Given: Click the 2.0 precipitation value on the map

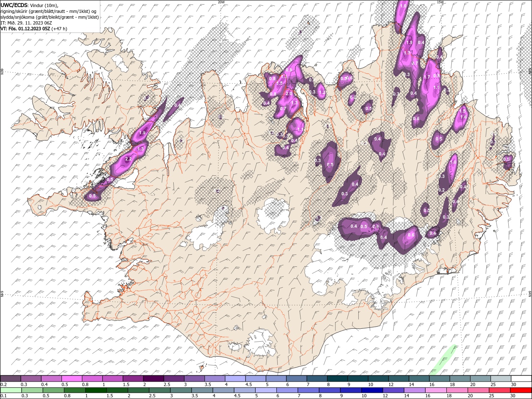Looking at the screenshot, I should (288, 94).
